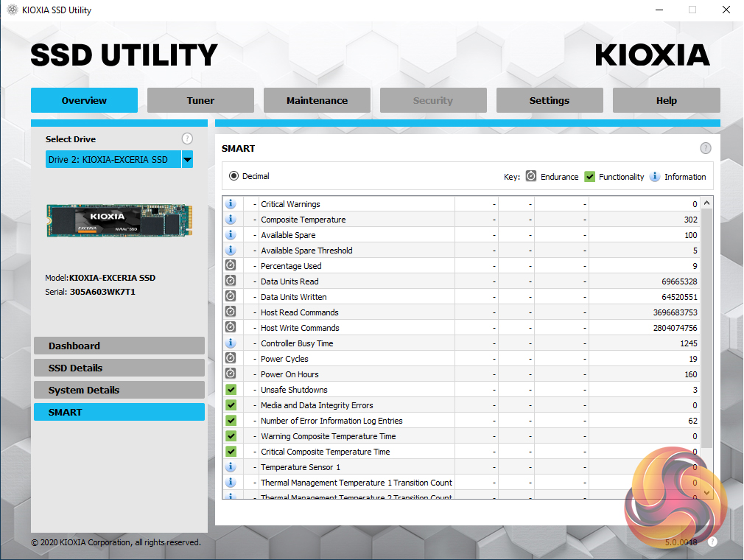Open the Help tab

[666, 100]
